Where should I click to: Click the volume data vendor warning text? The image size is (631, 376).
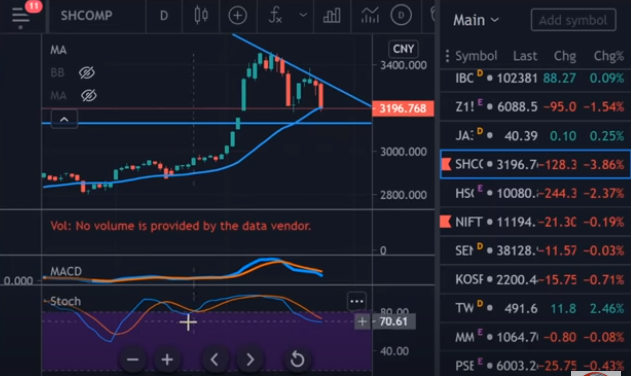point(181,226)
